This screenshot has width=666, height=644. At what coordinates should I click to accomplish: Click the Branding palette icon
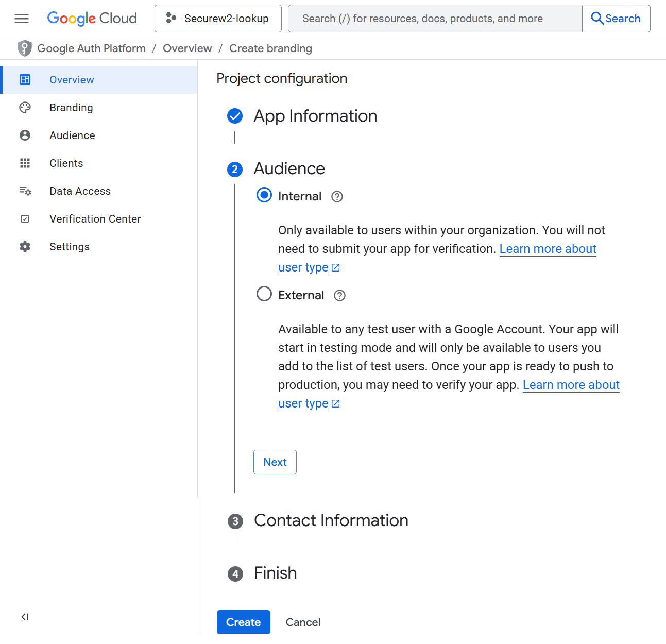(25, 108)
